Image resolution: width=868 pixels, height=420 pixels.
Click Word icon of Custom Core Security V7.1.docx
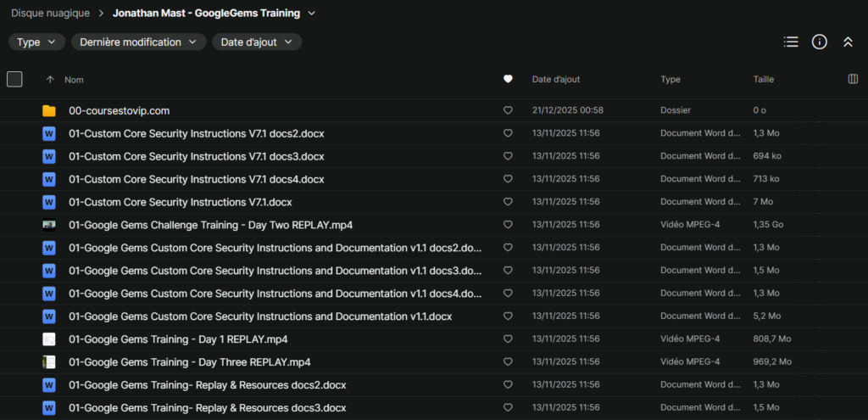pos(49,202)
